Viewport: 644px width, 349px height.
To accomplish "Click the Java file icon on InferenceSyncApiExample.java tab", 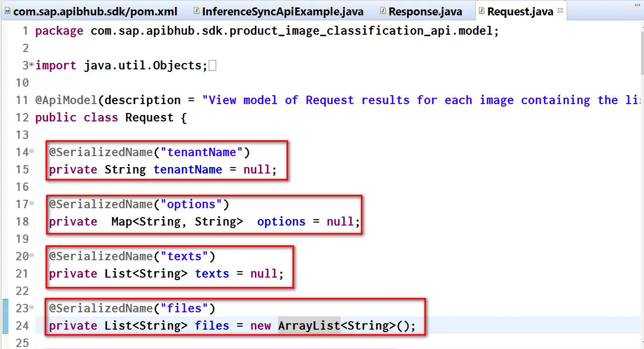I will click(197, 11).
